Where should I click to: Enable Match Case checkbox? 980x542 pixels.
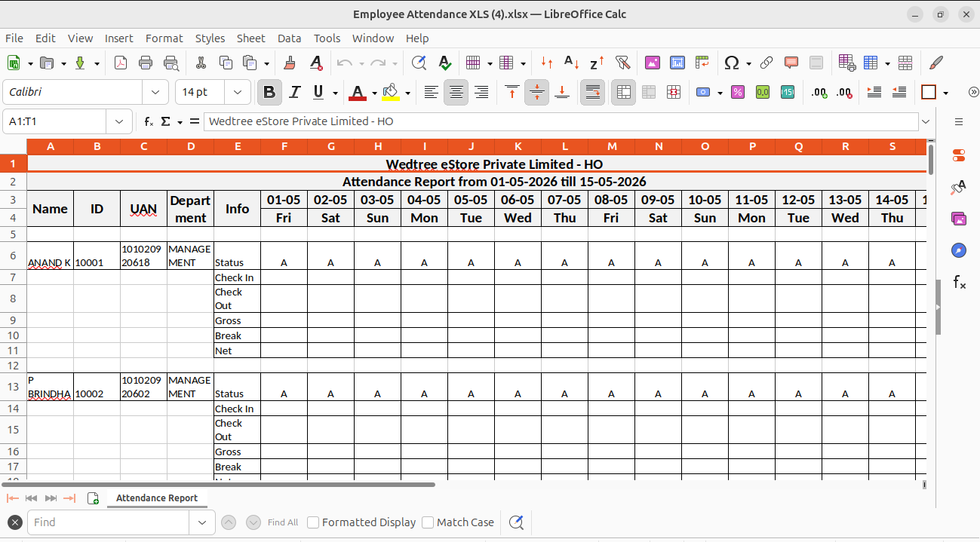click(428, 522)
